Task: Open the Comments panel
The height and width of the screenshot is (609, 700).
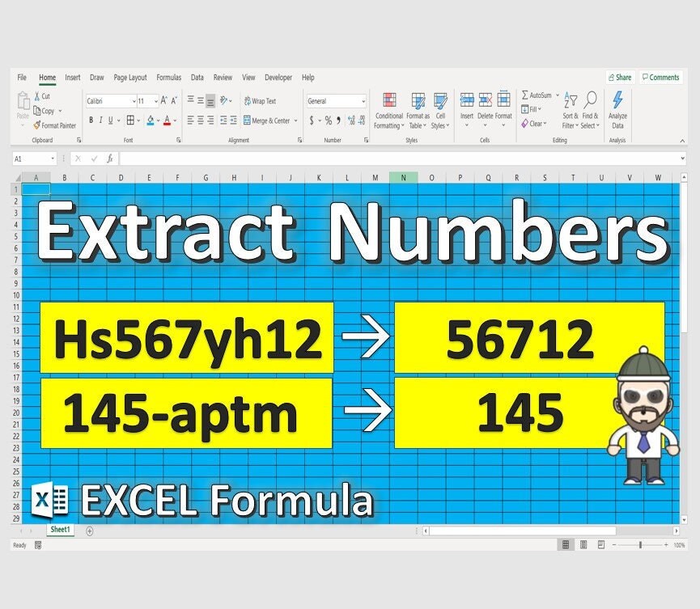Action: [661, 77]
